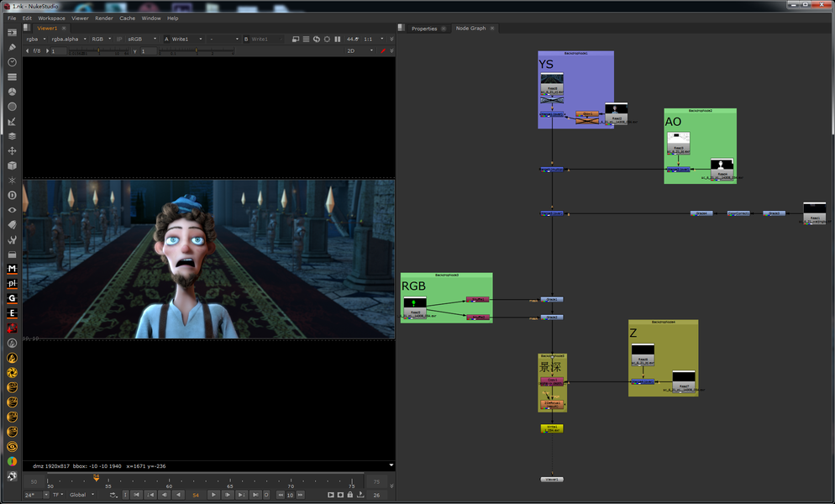
Task: Open the Global frame range dropdown
Action: [x=81, y=495]
